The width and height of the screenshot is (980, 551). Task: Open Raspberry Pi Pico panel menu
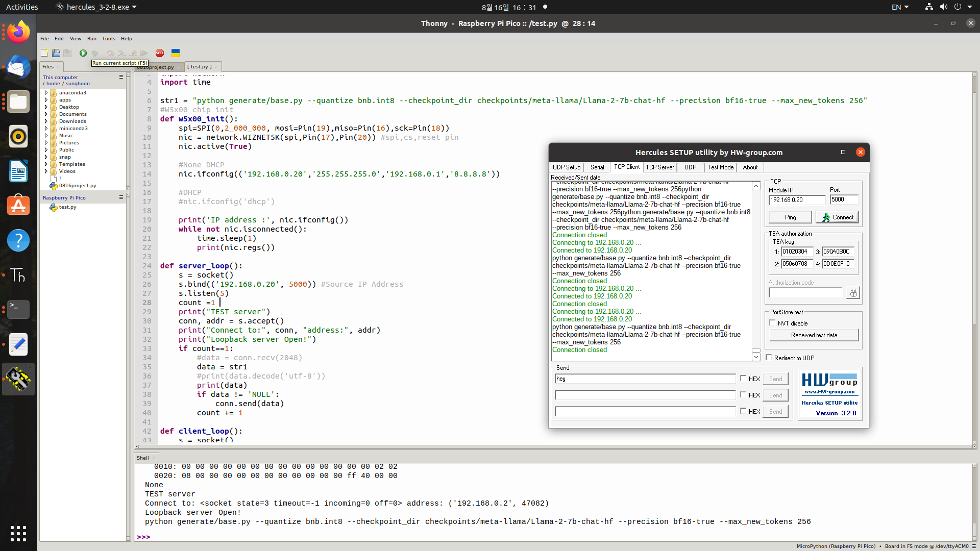pos(121,197)
